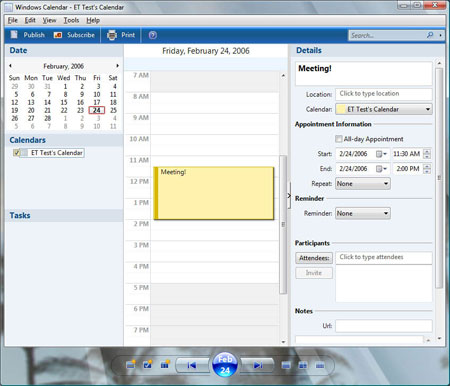Open the Help menu

pos(93,20)
